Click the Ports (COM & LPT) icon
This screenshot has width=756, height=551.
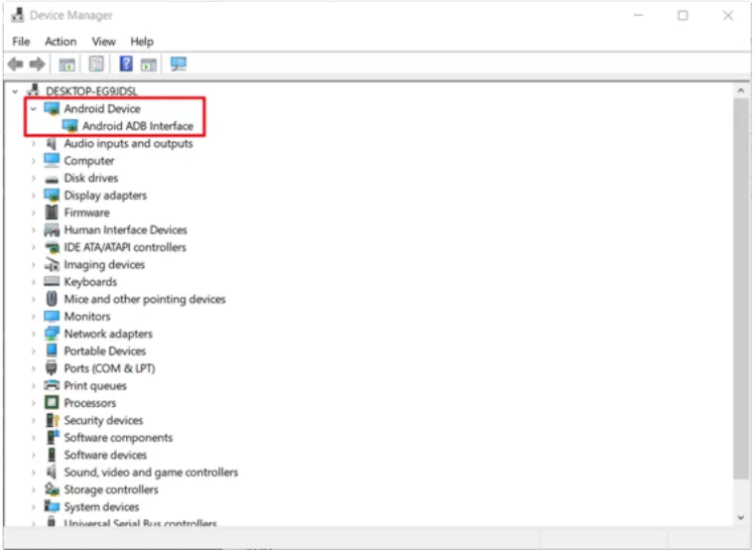point(52,368)
